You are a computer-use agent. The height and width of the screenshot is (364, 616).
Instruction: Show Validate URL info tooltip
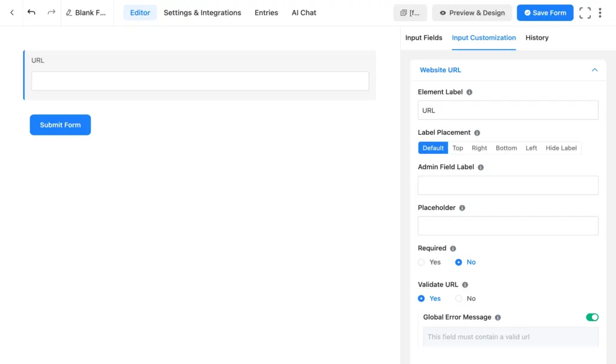tap(465, 285)
